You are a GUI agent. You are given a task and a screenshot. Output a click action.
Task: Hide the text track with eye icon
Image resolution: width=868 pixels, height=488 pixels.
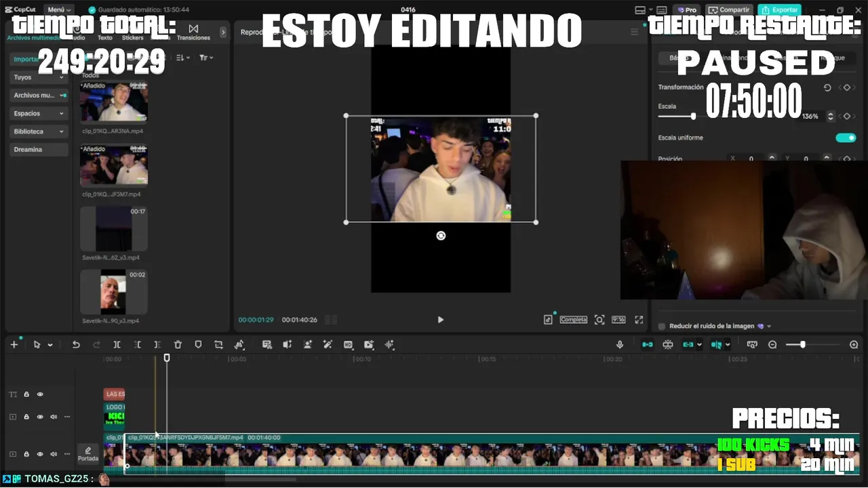tap(40, 394)
